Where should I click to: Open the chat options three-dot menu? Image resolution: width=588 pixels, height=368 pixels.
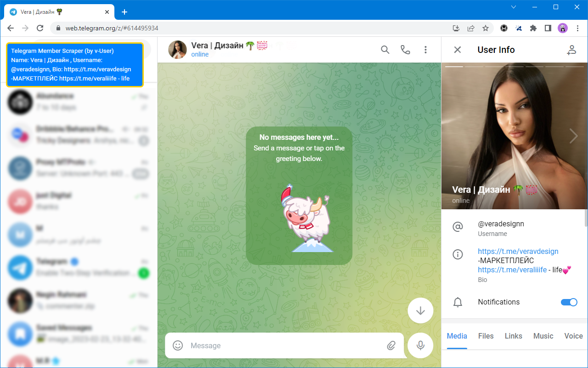coord(426,49)
